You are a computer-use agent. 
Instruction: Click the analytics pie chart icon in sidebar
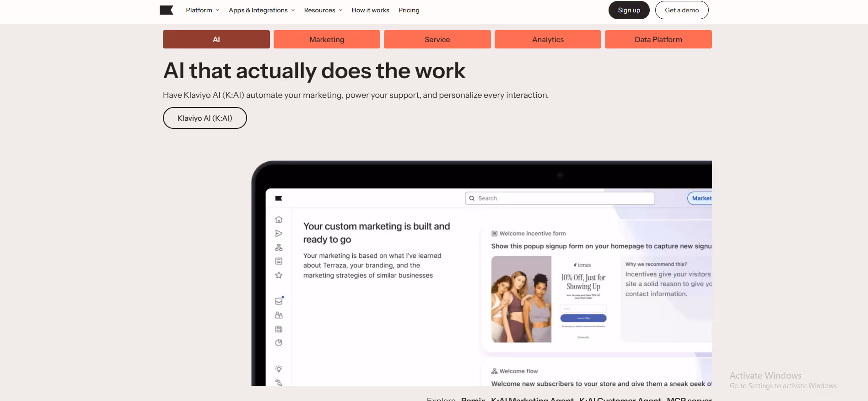point(279,343)
